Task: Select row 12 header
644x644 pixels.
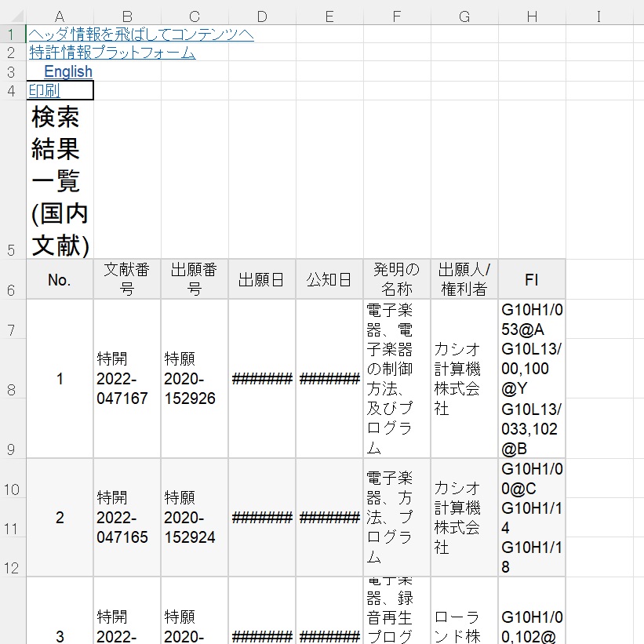Action: tap(13, 556)
